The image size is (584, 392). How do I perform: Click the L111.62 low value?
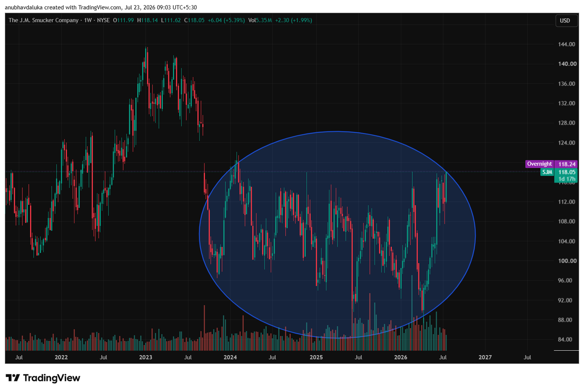coord(172,20)
